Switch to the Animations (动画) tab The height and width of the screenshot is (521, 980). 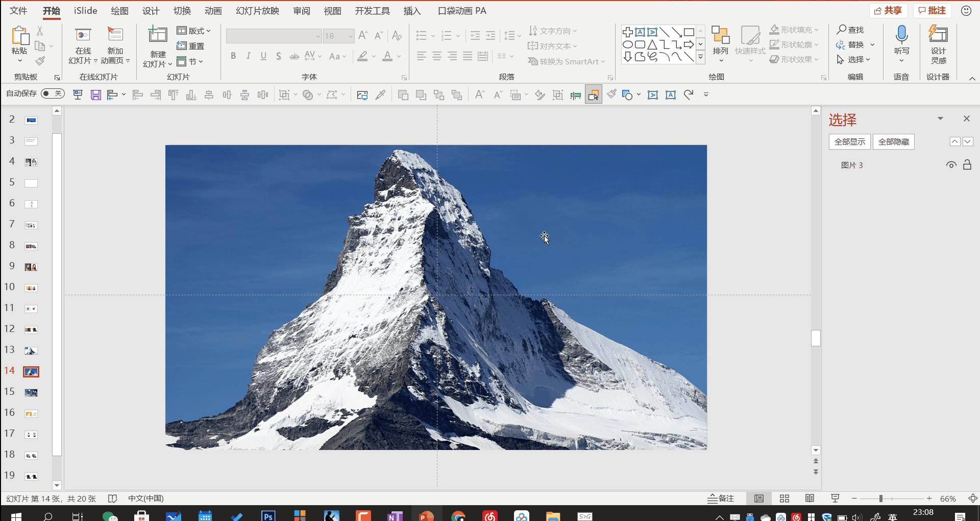[213, 11]
